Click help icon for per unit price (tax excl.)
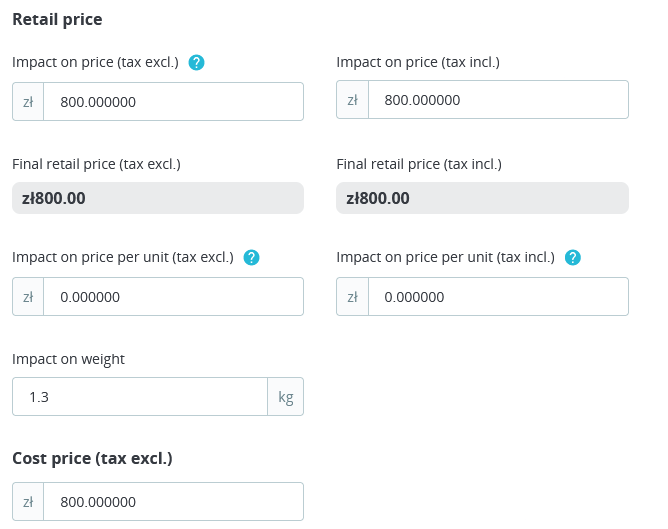The width and height of the screenshot is (668, 529). (252, 258)
